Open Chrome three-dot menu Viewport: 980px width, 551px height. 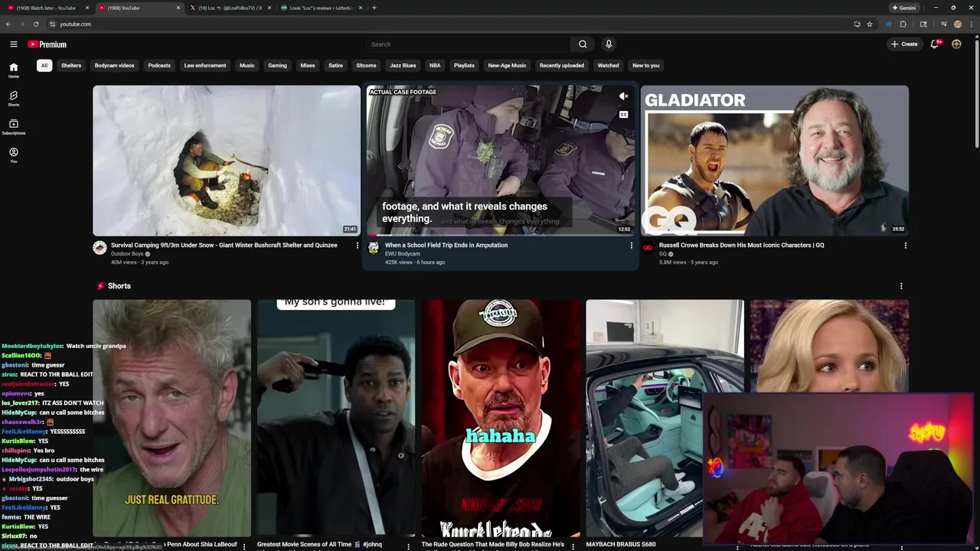click(971, 24)
